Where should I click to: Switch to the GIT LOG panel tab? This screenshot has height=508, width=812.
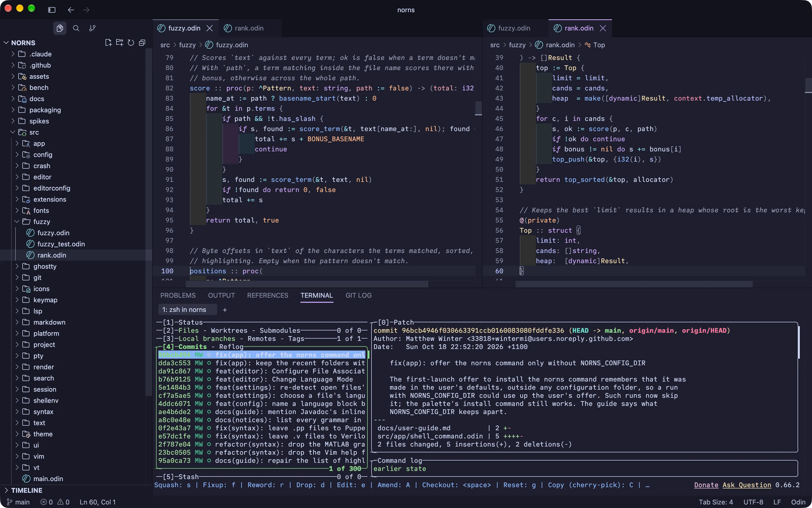click(x=358, y=295)
